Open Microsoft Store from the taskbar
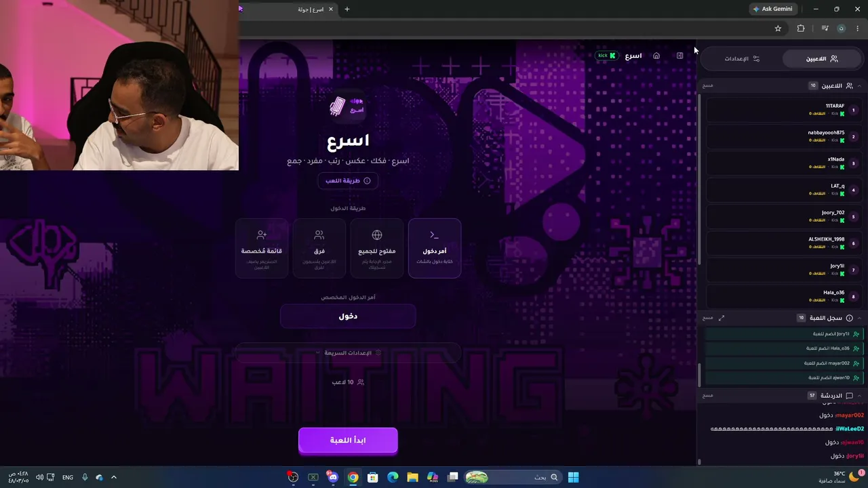The image size is (868, 488). [x=373, y=477]
